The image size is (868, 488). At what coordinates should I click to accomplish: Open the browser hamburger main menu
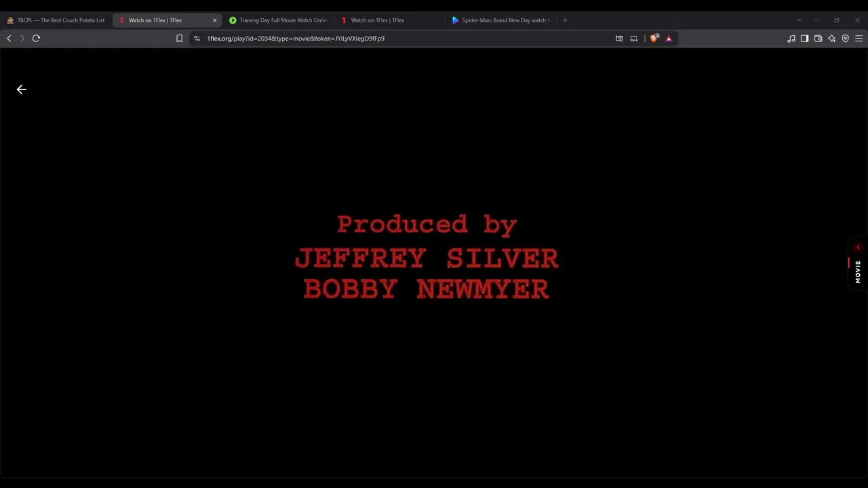click(x=859, y=39)
